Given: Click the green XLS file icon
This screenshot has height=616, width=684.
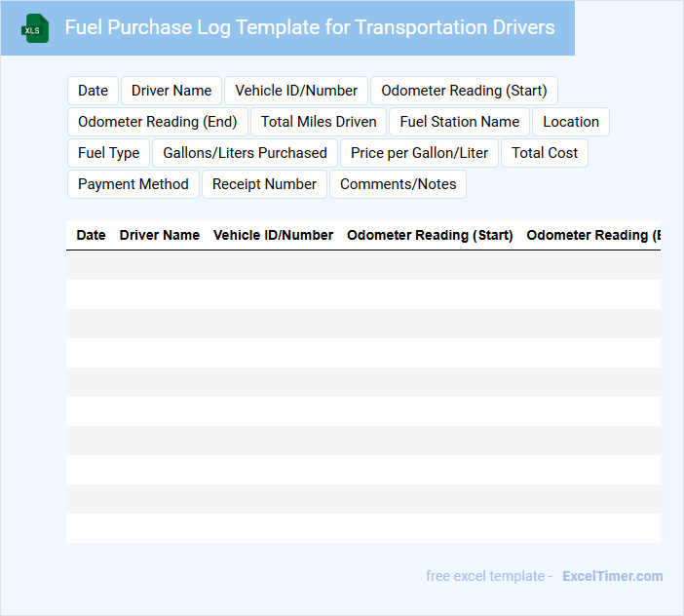Looking at the screenshot, I should tap(35, 28).
